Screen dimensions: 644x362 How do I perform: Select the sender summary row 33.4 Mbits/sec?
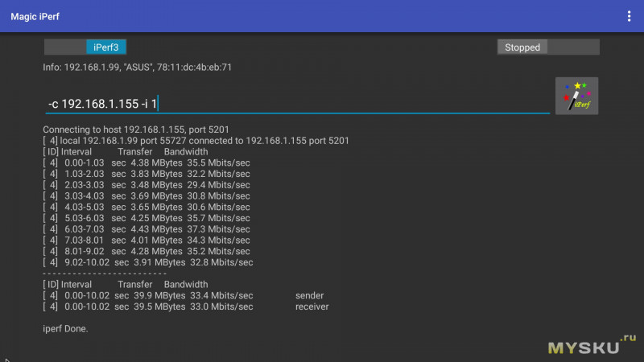coord(184,296)
